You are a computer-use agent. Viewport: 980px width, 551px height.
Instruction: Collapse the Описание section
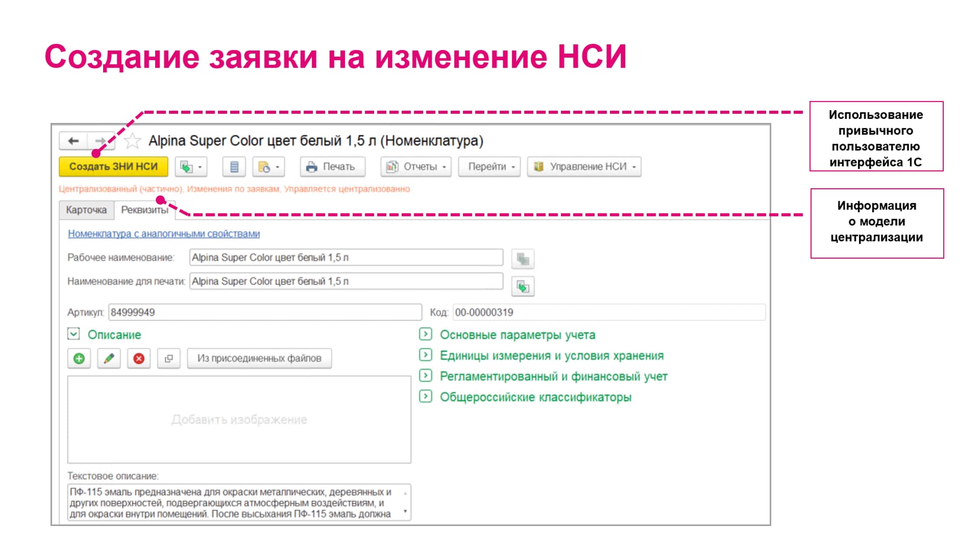click(x=73, y=334)
